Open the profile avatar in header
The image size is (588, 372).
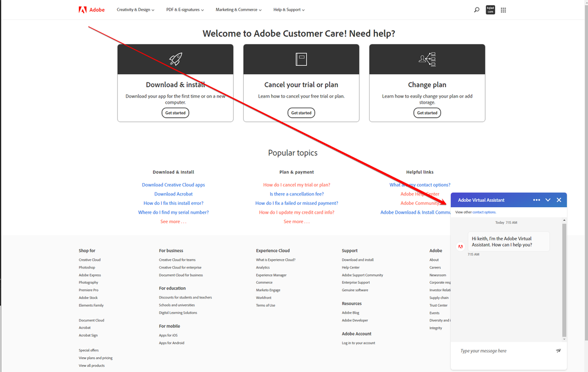(x=490, y=10)
